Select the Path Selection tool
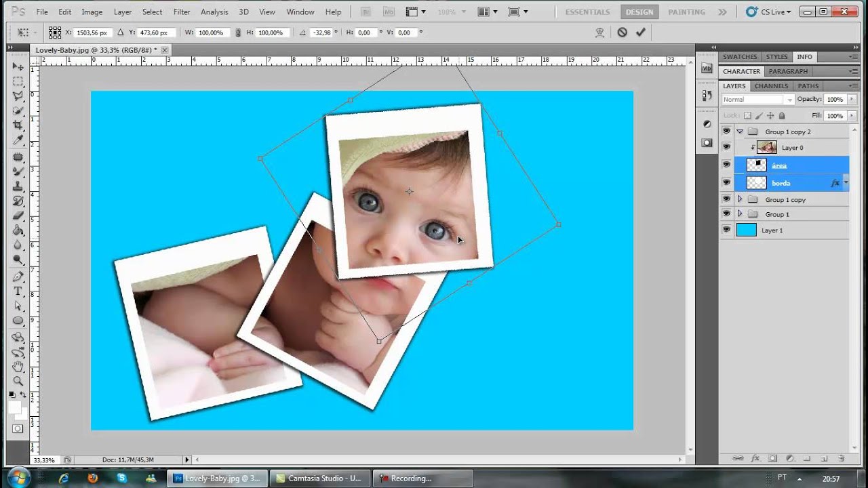This screenshot has width=868, height=488. coord(18,306)
